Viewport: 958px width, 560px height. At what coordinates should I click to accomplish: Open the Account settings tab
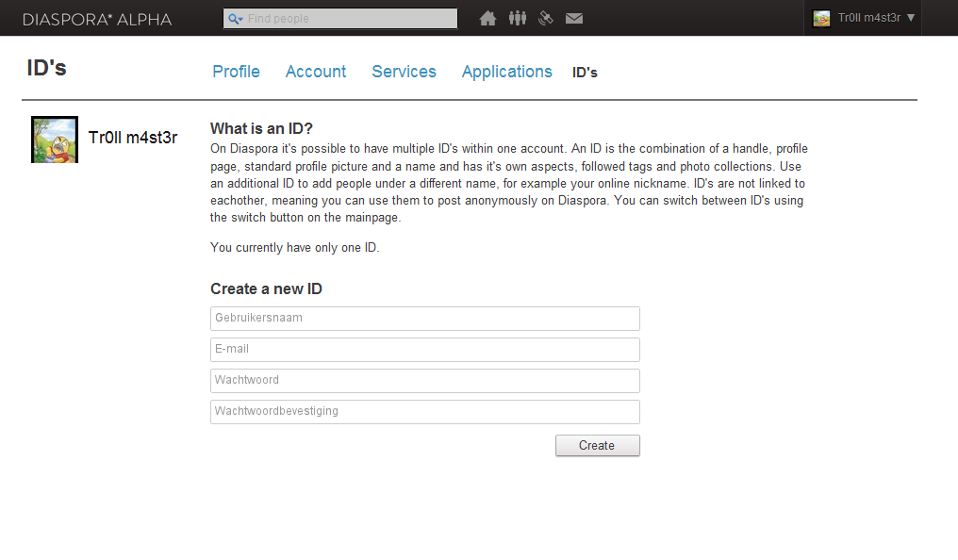(x=316, y=72)
